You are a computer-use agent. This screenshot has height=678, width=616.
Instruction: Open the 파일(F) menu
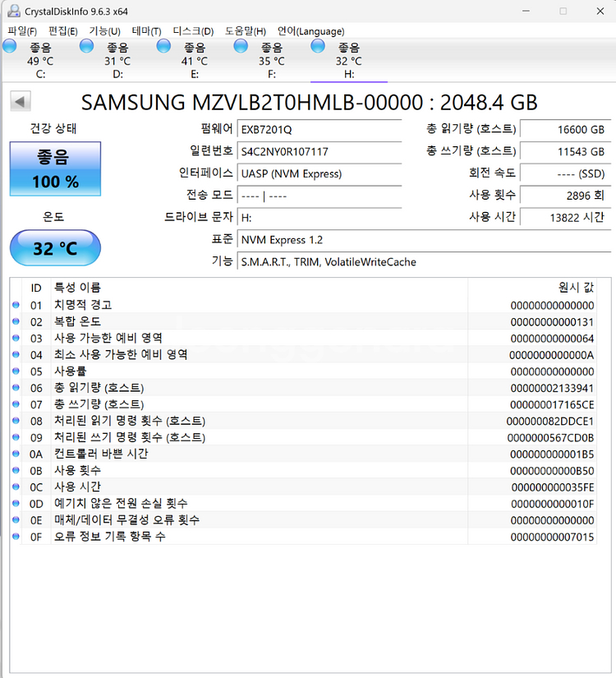tap(22, 31)
